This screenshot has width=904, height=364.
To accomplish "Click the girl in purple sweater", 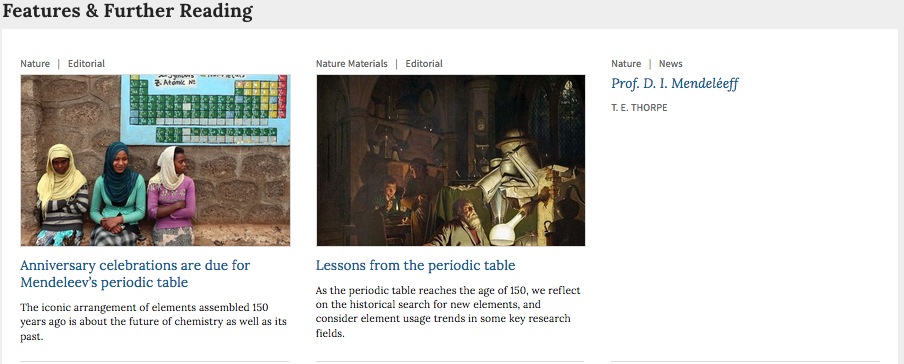I will (x=171, y=196).
